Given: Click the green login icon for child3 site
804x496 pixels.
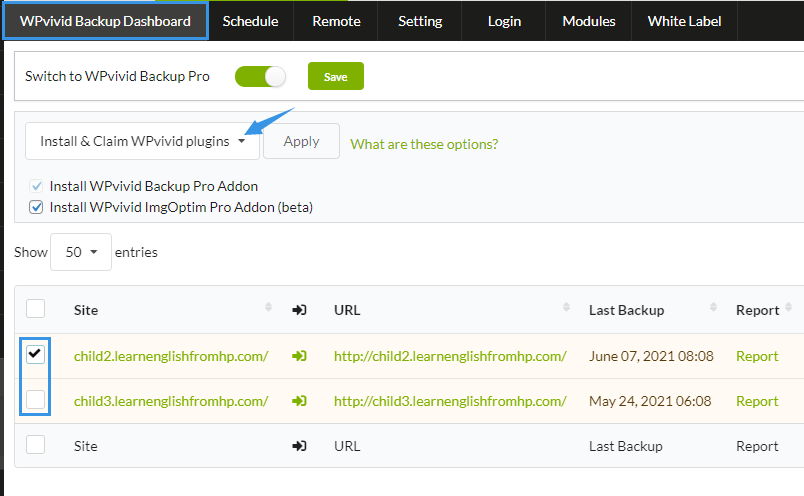Looking at the screenshot, I should (x=299, y=401).
